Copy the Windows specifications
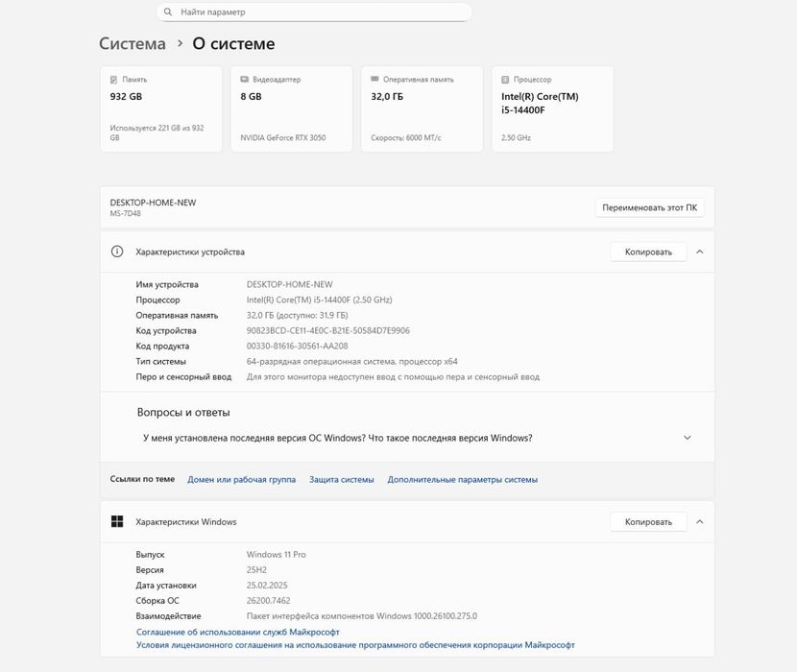 (648, 521)
